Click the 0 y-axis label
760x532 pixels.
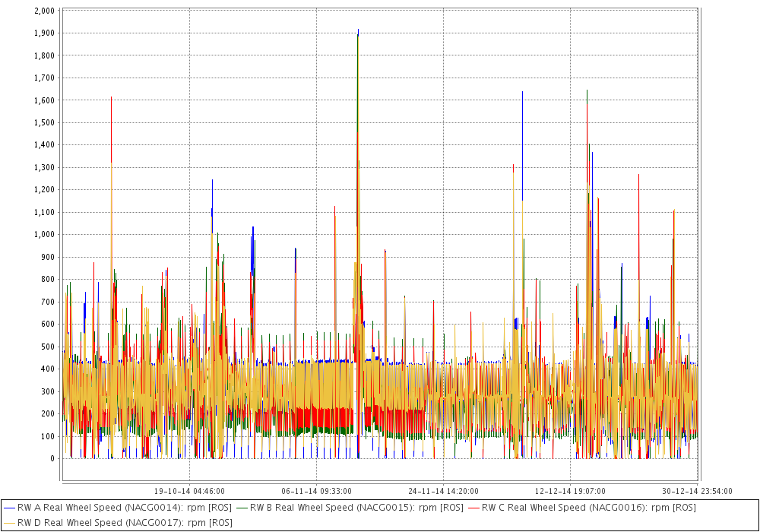(52, 458)
